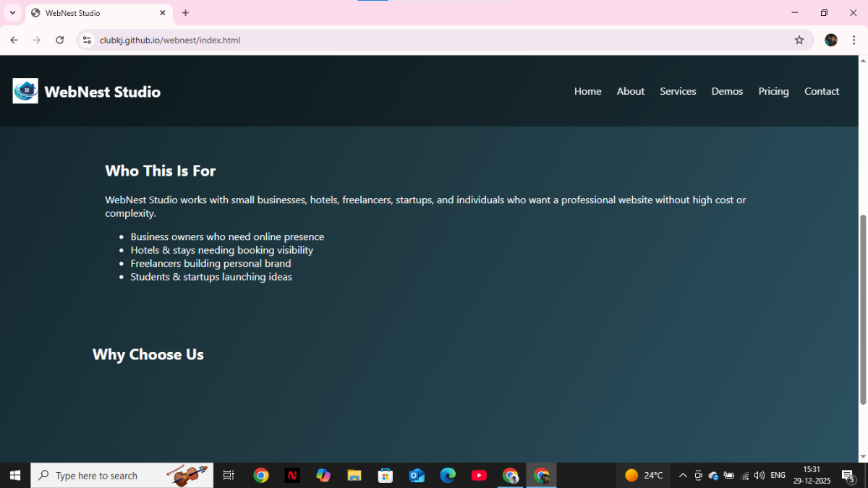
Task: Launch YouTube from the taskbar
Action: [x=479, y=475]
